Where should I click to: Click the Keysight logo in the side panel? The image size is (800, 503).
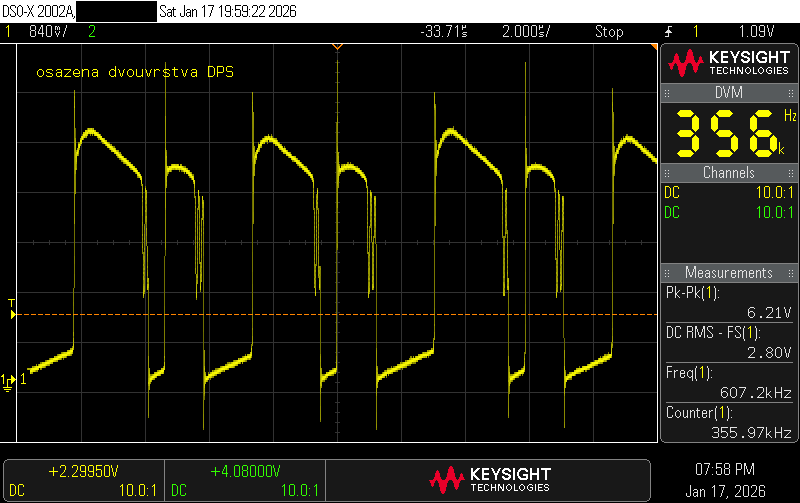click(x=728, y=64)
